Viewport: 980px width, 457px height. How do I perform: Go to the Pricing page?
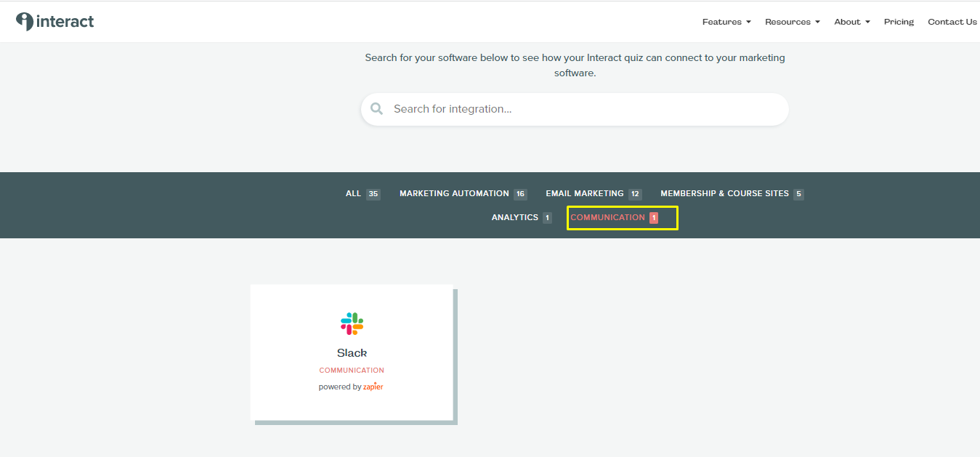pos(899,22)
